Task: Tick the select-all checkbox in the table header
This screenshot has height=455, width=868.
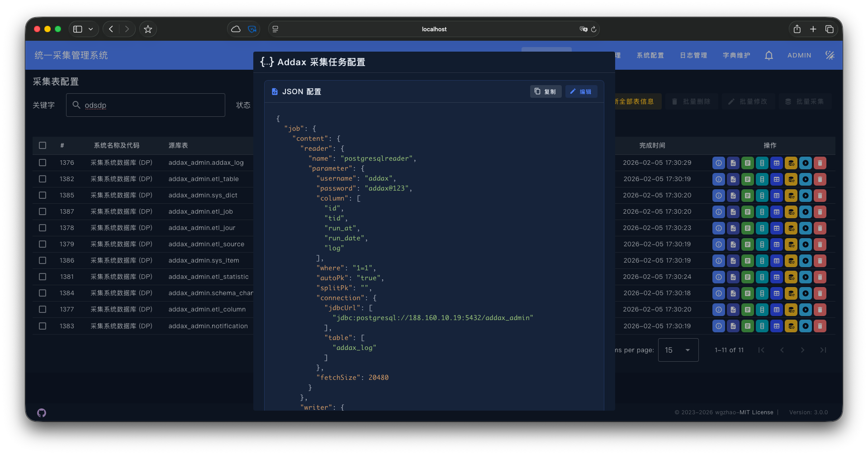Action: [43, 145]
